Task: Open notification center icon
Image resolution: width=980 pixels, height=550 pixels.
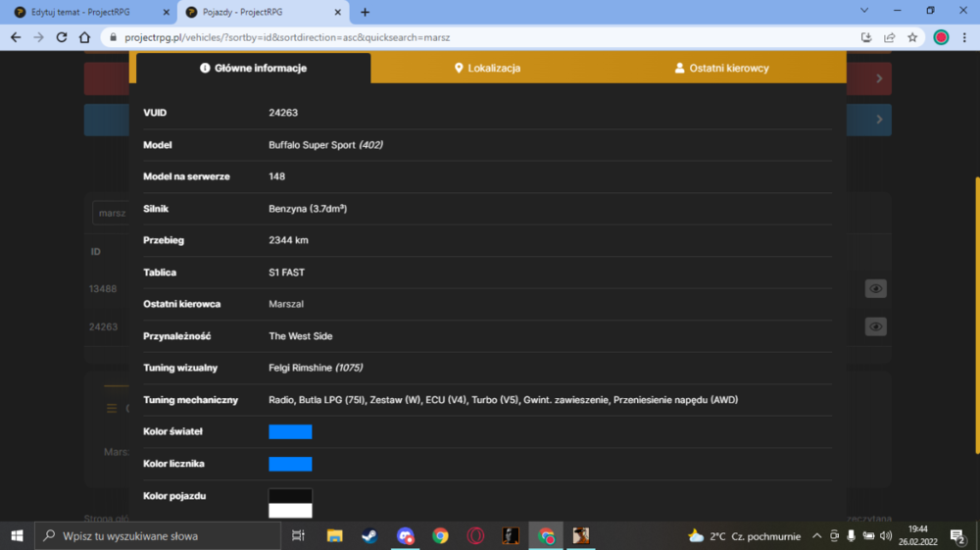Action: pyautogui.click(x=957, y=535)
